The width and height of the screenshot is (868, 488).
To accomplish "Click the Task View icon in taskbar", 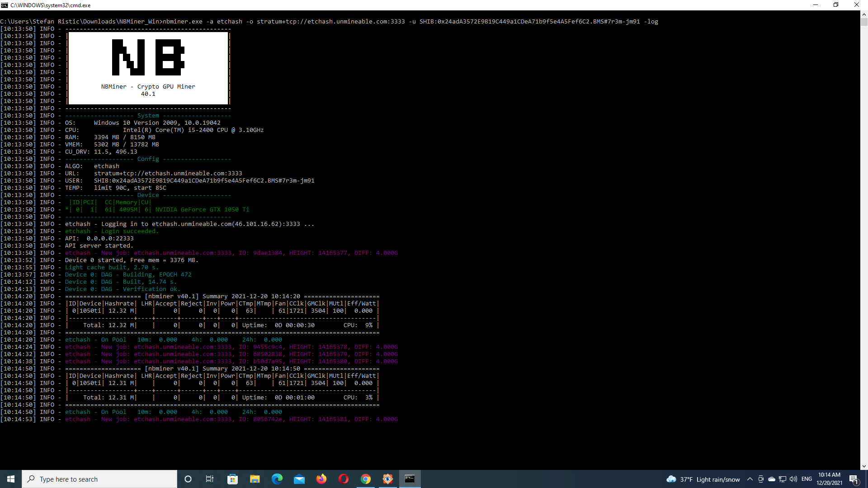I will [x=210, y=479].
